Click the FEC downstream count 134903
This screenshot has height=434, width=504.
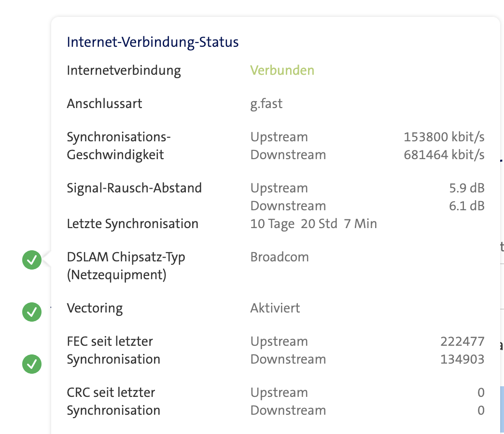point(462,359)
